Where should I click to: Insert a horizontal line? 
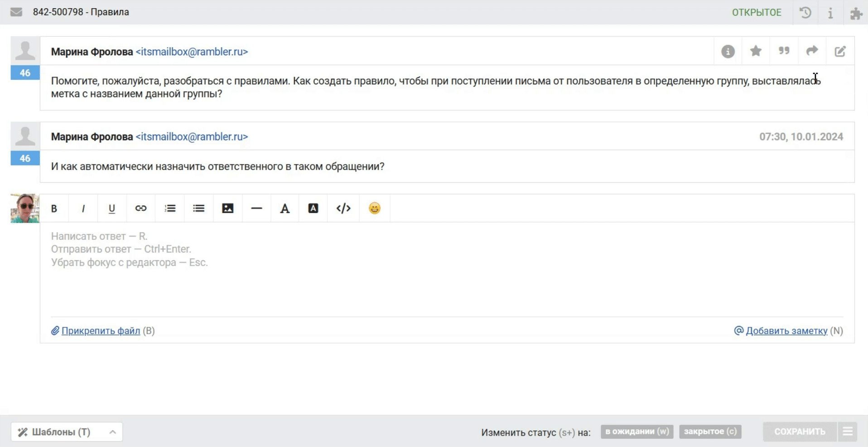tap(257, 209)
